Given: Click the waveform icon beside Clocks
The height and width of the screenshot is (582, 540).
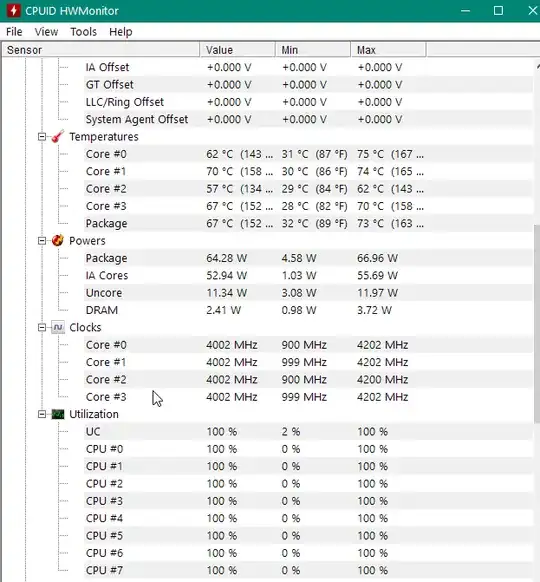Looking at the screenshot, I should point(58,327).
